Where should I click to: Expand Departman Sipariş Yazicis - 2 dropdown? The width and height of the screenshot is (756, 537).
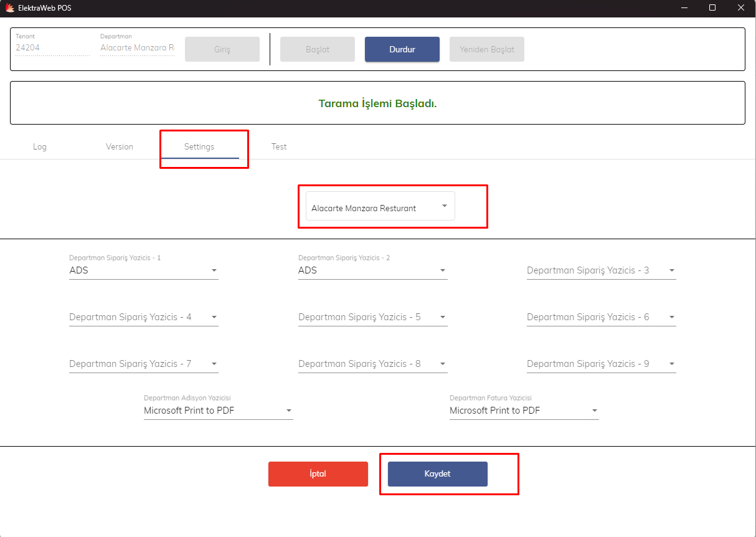pyautogui.click(x=372, y=270)
